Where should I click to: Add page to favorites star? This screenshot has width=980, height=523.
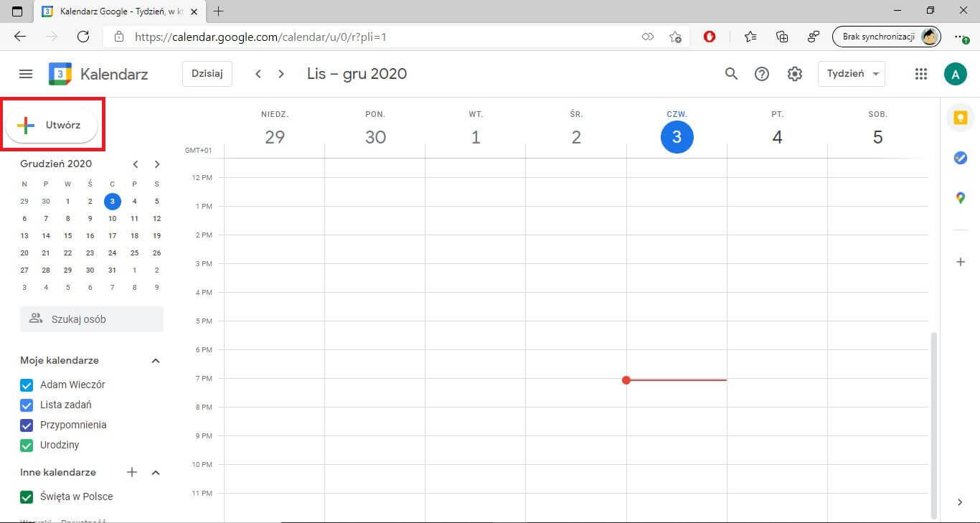675,37
